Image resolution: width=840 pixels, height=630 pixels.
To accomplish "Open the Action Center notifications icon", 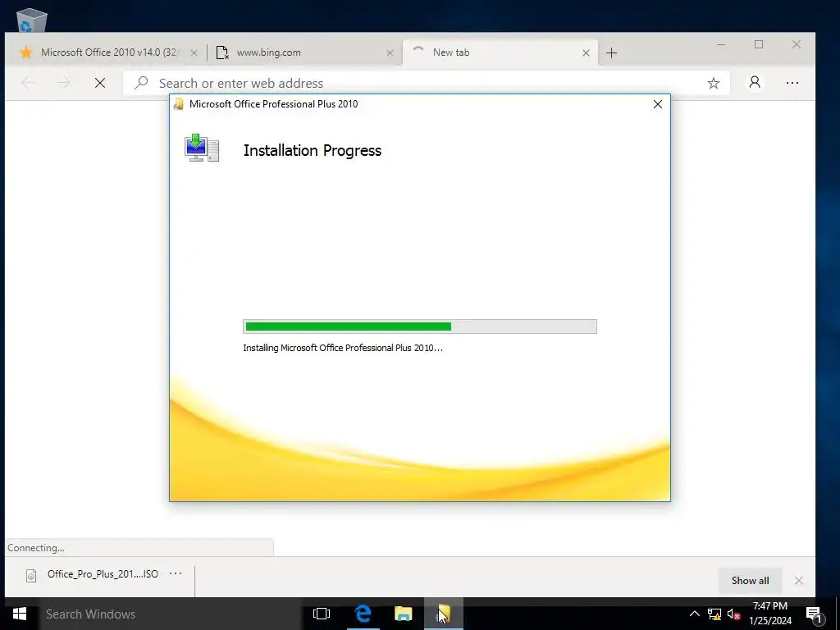I will (814, 614).
